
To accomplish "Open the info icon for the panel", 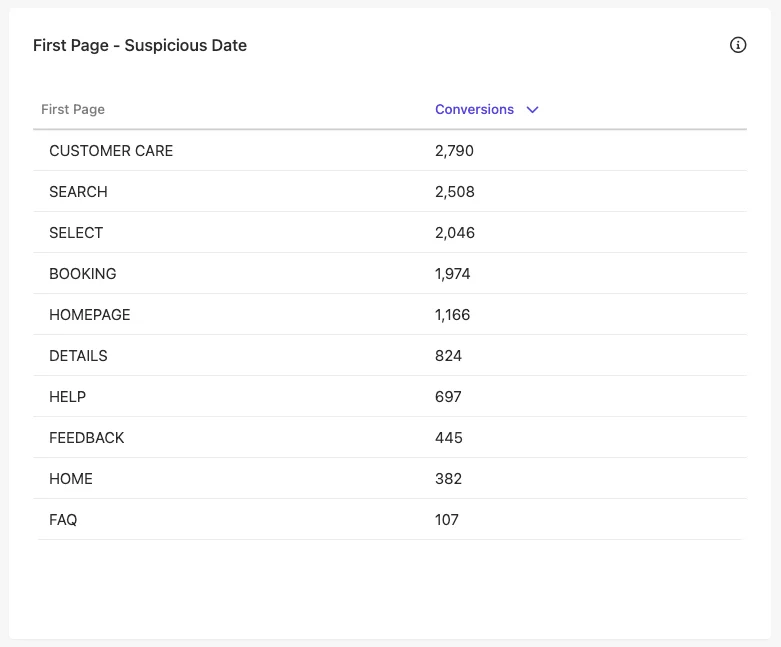I will point(738,45).
